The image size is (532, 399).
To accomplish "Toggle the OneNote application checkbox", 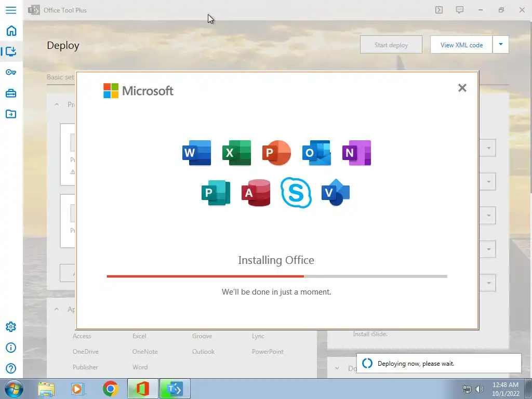I will tap(145, 352).
